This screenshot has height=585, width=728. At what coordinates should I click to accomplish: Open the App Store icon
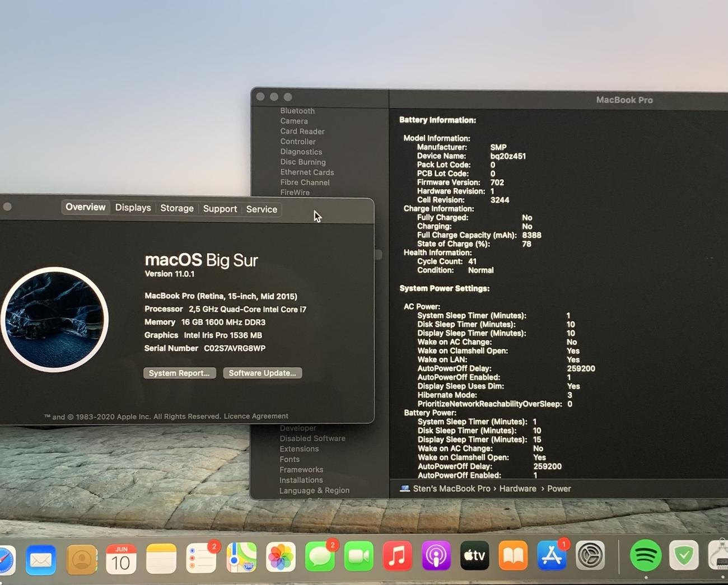[552, 555]
